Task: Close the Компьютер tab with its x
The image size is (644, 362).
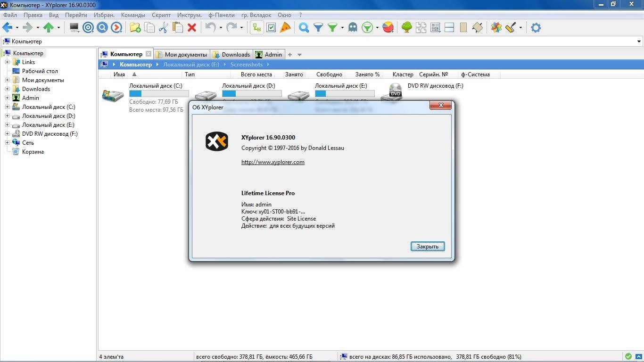Action: 149,54
